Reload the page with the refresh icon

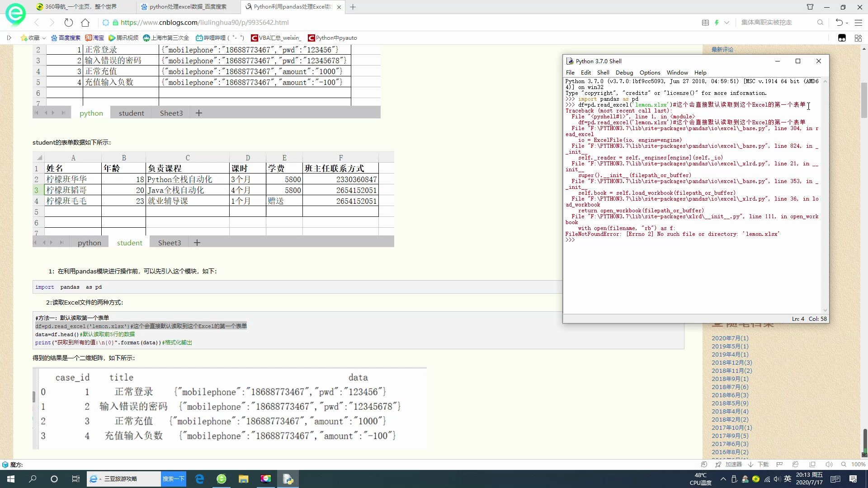(x=68, y=23)
